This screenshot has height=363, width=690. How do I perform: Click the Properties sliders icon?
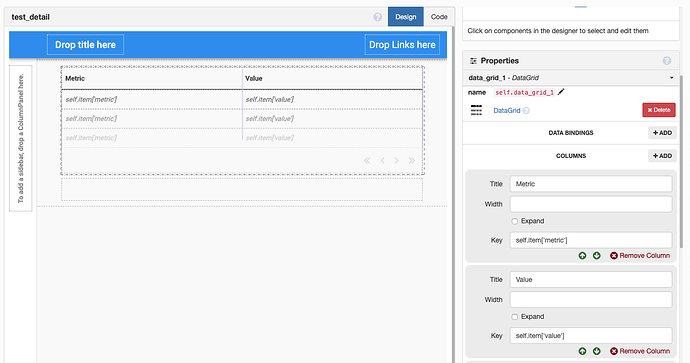point(473,61)
